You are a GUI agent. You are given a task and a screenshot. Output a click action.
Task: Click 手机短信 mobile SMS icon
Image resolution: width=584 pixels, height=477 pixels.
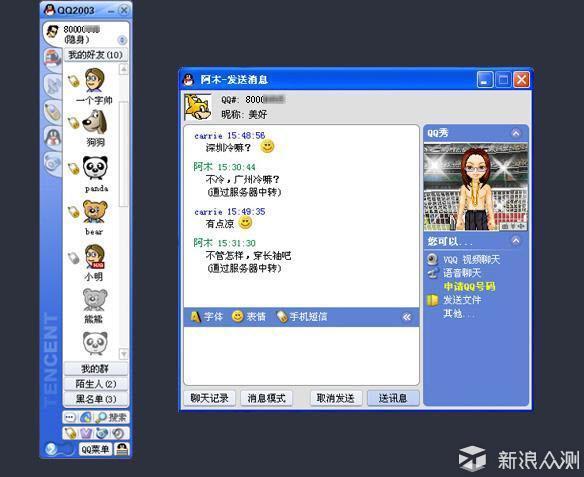pyautogui.click(x=302, y=317)
